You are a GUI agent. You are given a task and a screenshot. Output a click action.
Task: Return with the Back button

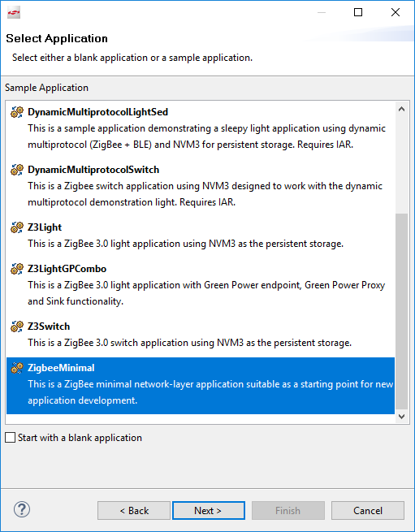coord(134,510)
